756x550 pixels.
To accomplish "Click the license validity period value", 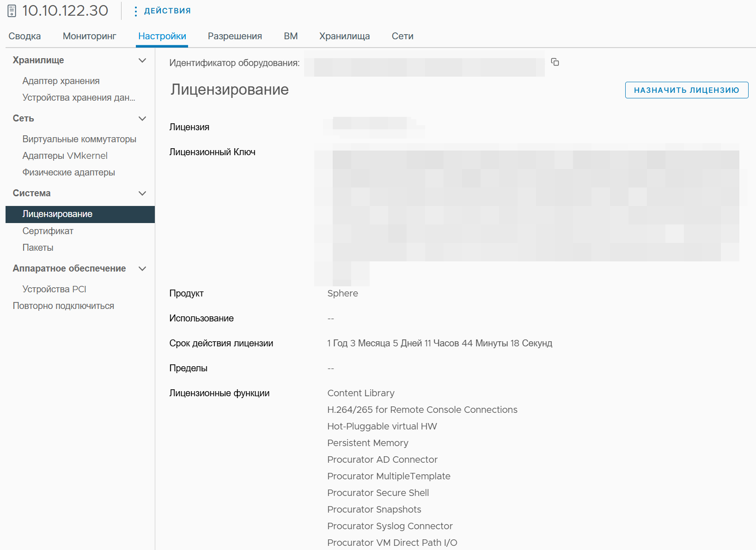I will [440, 343].
